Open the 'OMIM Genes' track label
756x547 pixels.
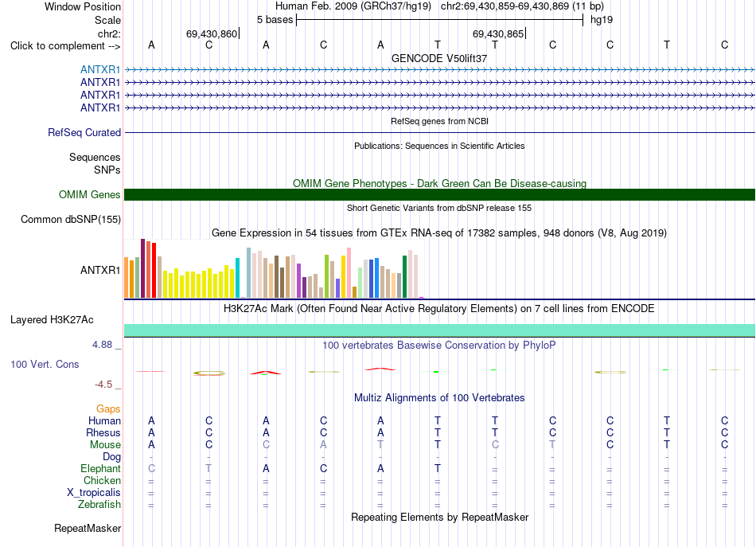point(90,194)
